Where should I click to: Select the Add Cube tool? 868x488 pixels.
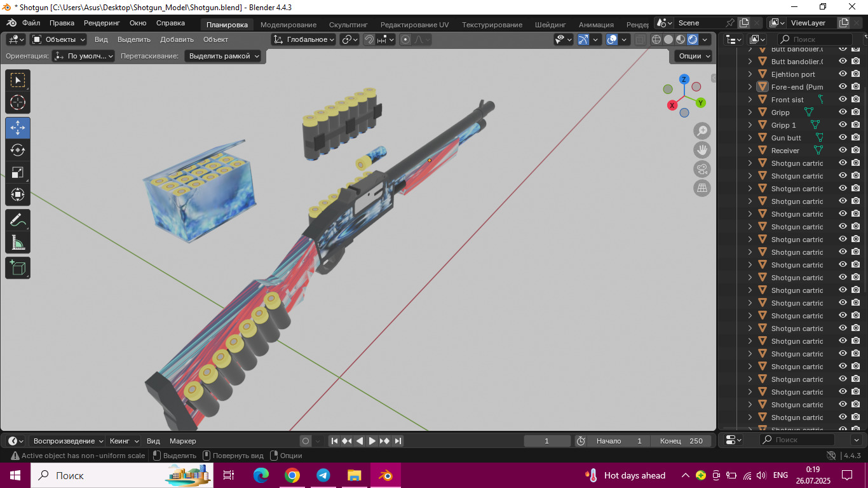18,268
